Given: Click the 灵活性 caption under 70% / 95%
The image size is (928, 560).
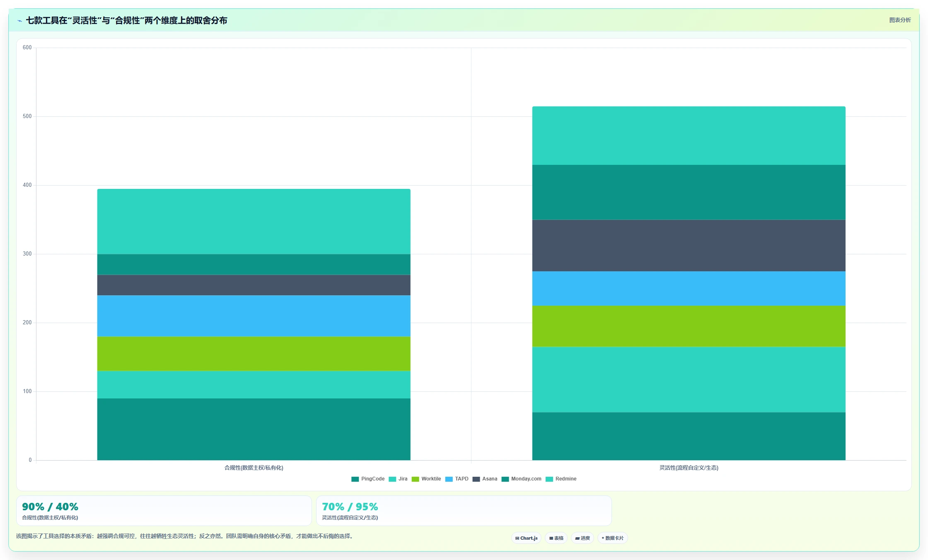Looking at the screenshot, I should tap(350, 518).
